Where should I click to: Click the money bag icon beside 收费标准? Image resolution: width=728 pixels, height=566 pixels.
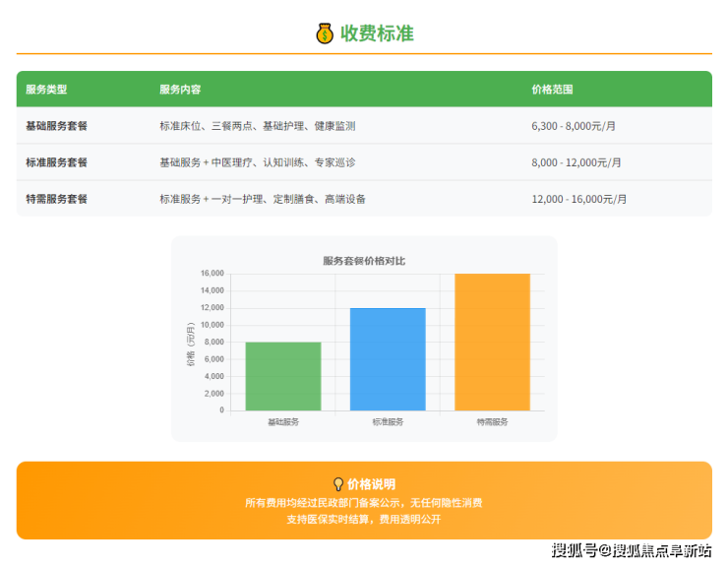[325, 33]
